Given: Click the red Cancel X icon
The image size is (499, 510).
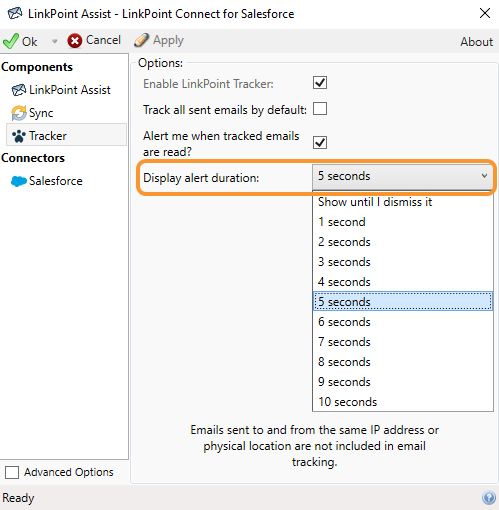Looking at the screenshot, I should click(75, 41).
